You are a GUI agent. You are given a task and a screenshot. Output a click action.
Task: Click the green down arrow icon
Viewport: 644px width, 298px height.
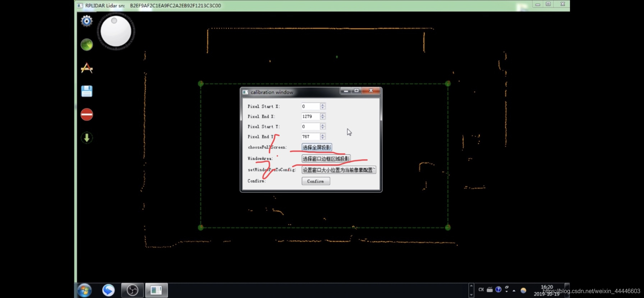[x=87, y=137]
